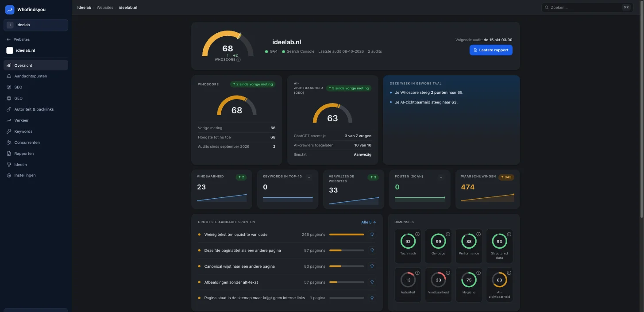Click the Rapporten document icon
The height and width of the screenshot is (312, 644).
[x=9, y=154]
